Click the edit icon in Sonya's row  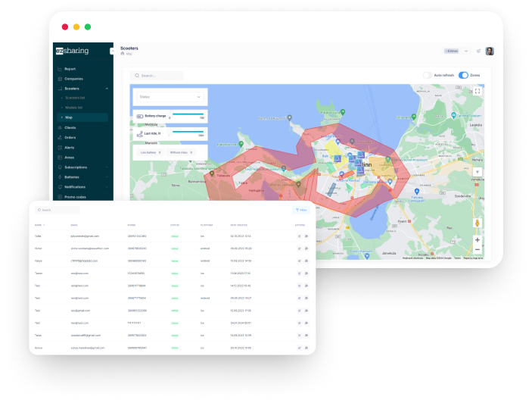pyautogui.click(x=299, y=348)
